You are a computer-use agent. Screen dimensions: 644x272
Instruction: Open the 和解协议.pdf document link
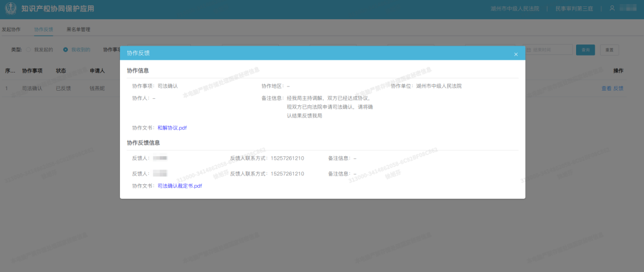point(172,128)
